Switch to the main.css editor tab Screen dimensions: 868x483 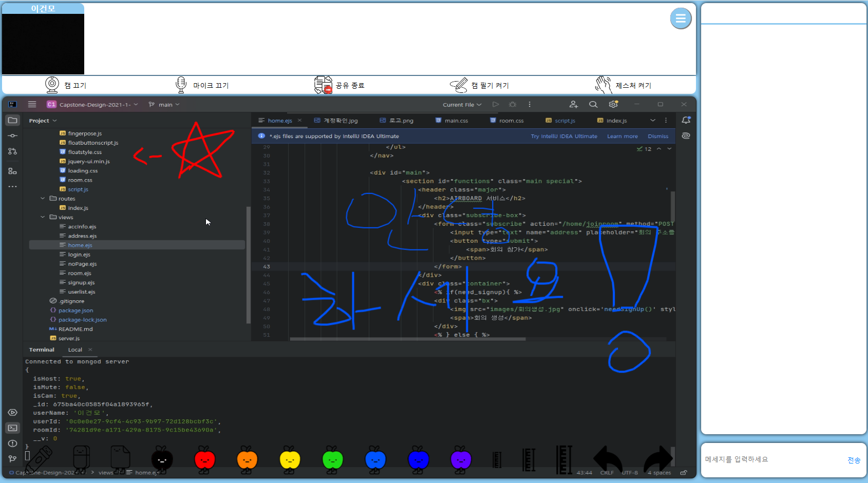[452, 121]
